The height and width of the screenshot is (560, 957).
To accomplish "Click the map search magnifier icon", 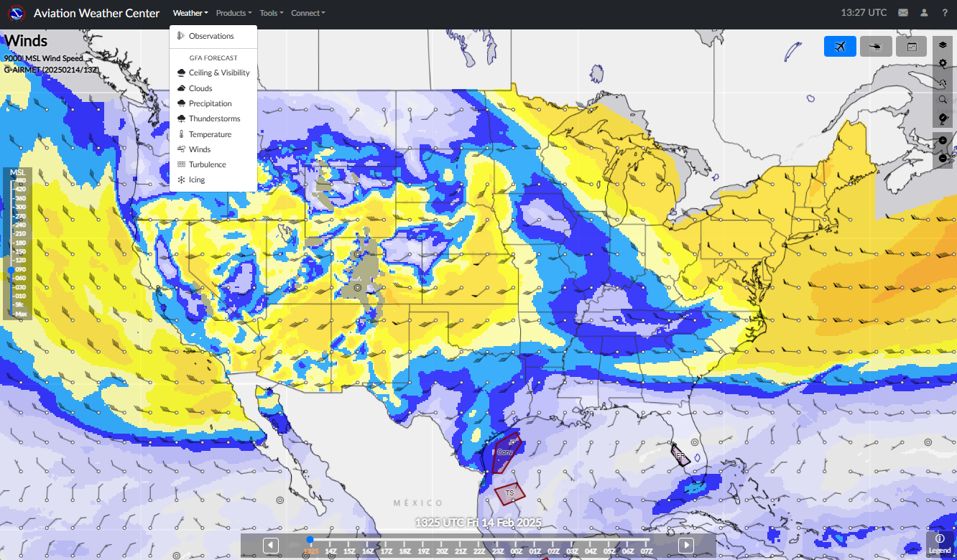I will click(943, 100).
